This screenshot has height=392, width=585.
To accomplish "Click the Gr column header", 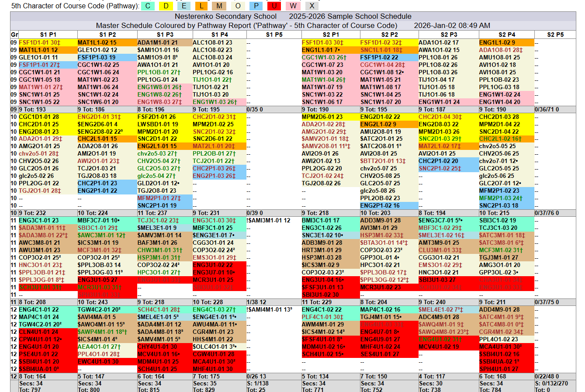I will click(14, 35).
